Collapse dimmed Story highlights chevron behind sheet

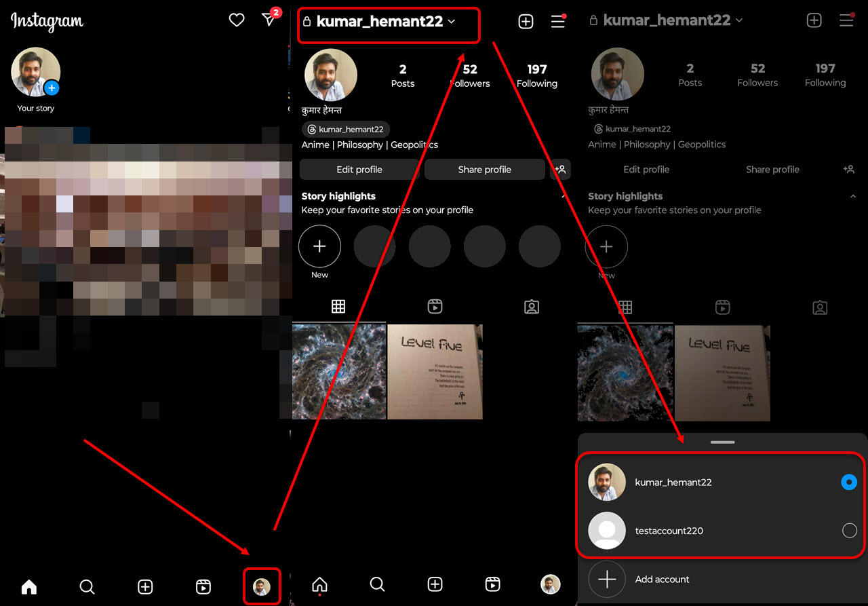[x=852, y=196]
